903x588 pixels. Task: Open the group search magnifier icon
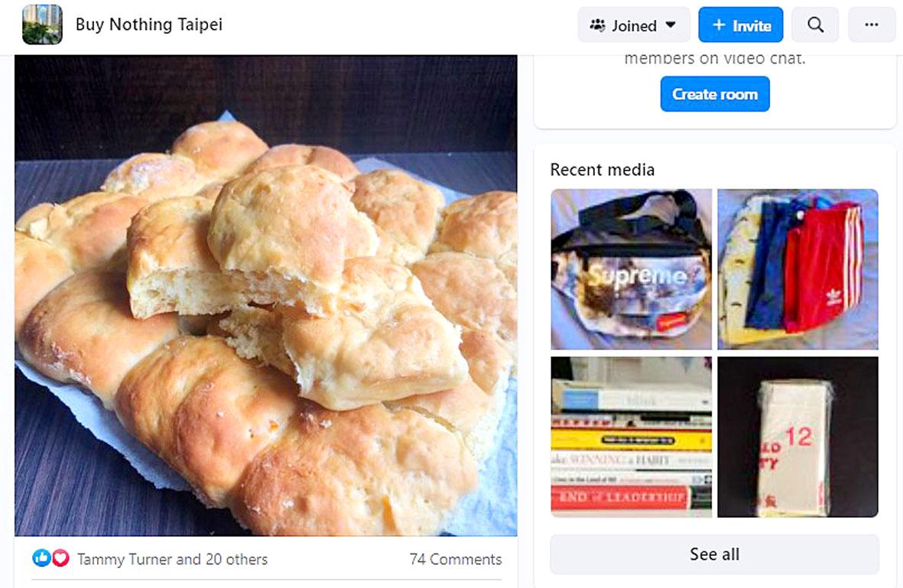[815, 24]
